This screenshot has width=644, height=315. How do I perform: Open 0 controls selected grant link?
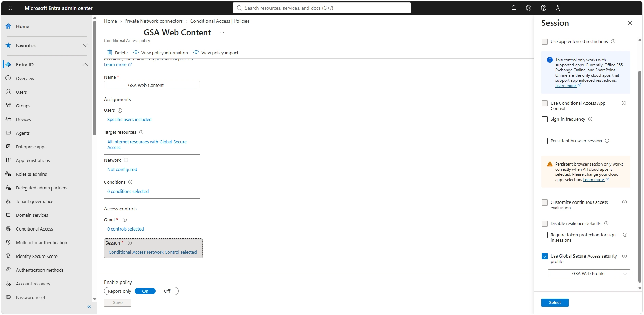click(x=126, y=229)
